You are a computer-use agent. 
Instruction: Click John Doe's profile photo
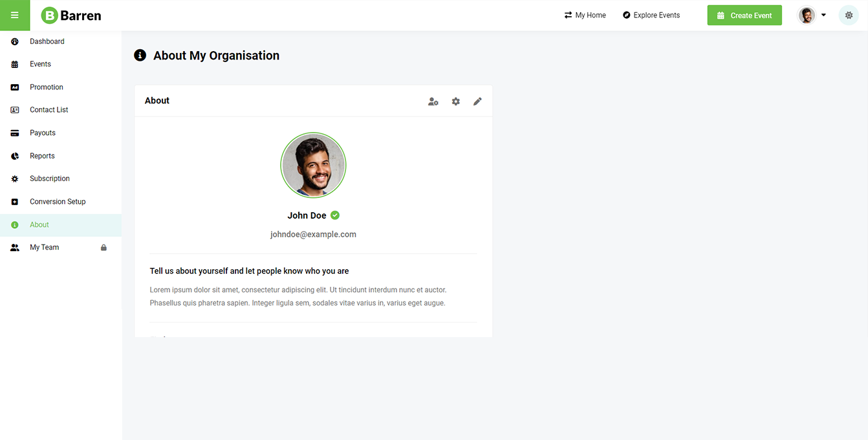[x=313, y=165]
